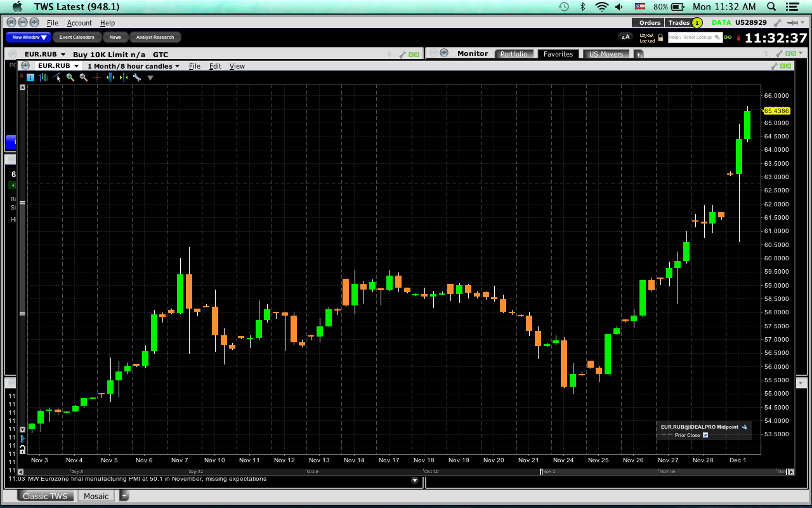The image size is (812, 508).
Task: Switch to the Portfolio tab
Action: point(514,54)
